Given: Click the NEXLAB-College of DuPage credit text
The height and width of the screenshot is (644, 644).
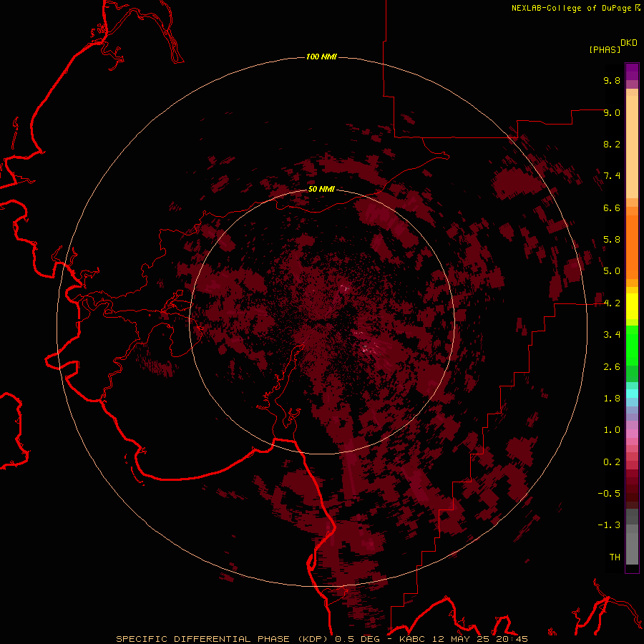Looking at the screenshot, I should point(572,8).
